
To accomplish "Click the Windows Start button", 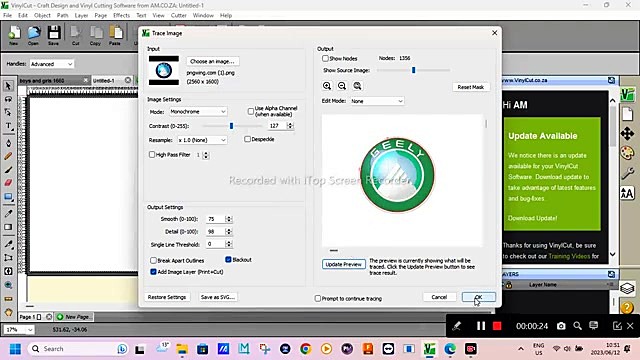I will coord(15,349).
